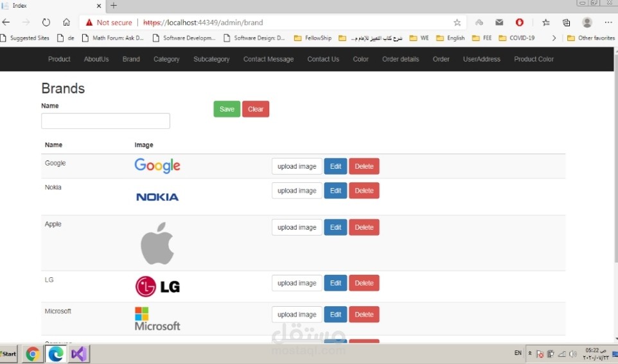The image size is (618, 364).
Task: Click the EN language indicator
Action: (518, 353)
